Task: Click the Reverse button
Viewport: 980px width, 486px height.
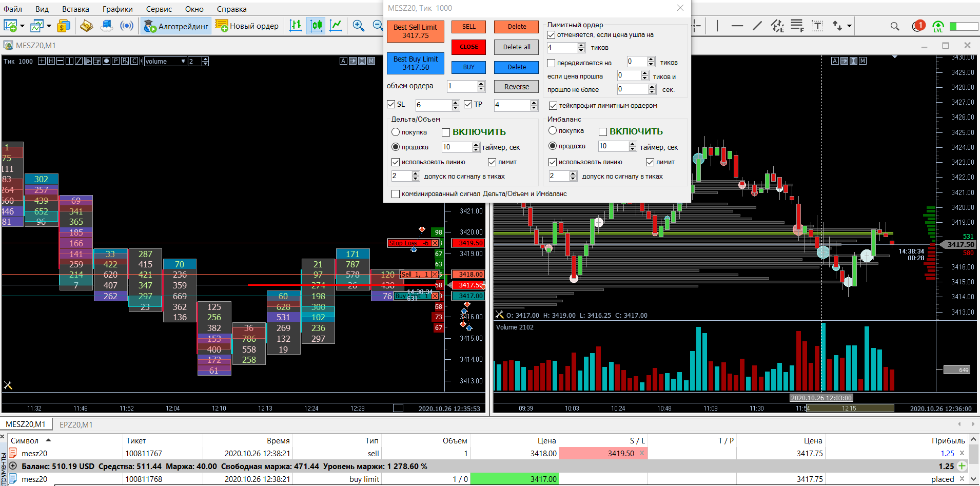Action: [x=517, y=87]
